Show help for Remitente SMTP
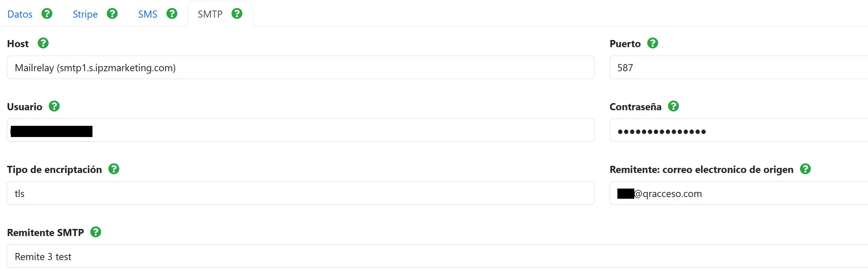868x272 pixels. point(96,232)
